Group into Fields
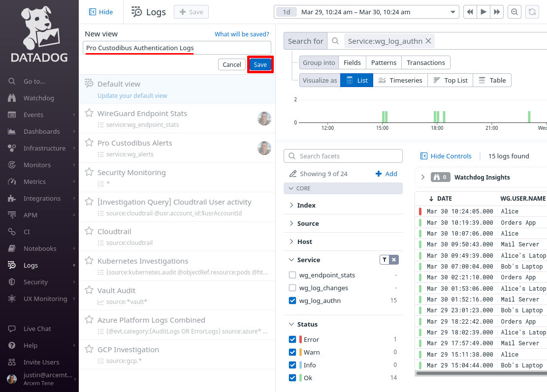This screenshot has height=392, width=547. tap(352, 63)
